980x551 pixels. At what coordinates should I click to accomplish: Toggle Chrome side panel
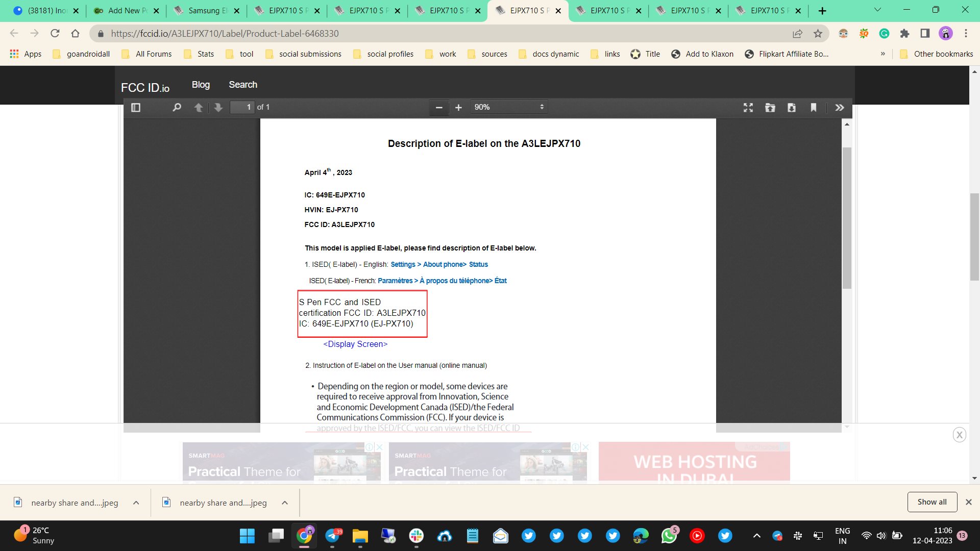point(925,34)
